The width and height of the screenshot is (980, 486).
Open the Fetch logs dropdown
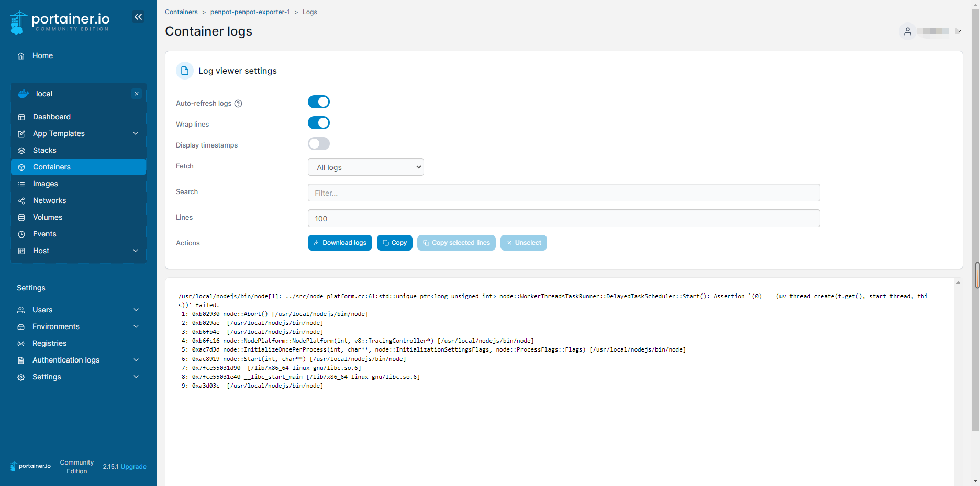[365, 166]
